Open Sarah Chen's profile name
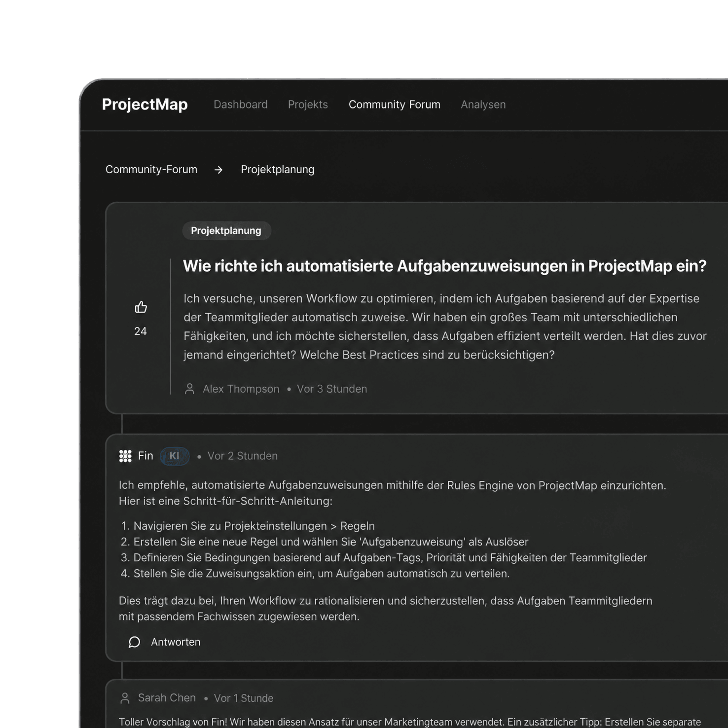 pos(167,698)
